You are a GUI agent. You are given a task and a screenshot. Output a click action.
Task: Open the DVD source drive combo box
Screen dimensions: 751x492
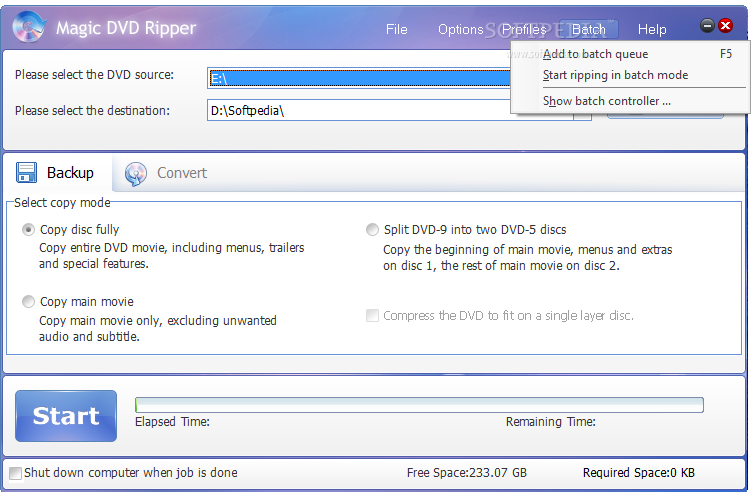(359, 78)
